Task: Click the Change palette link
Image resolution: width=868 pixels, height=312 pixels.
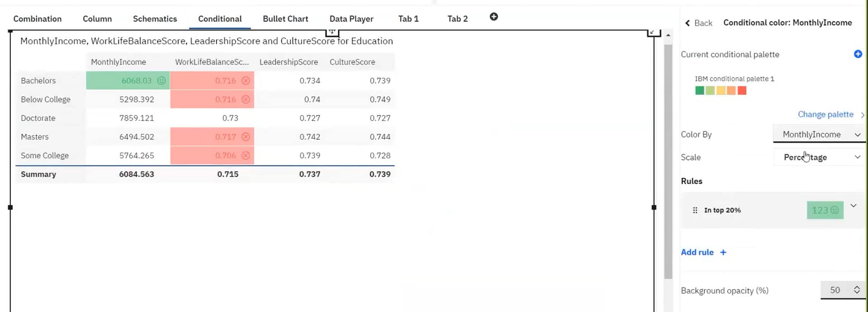Action: click(826, 114)
